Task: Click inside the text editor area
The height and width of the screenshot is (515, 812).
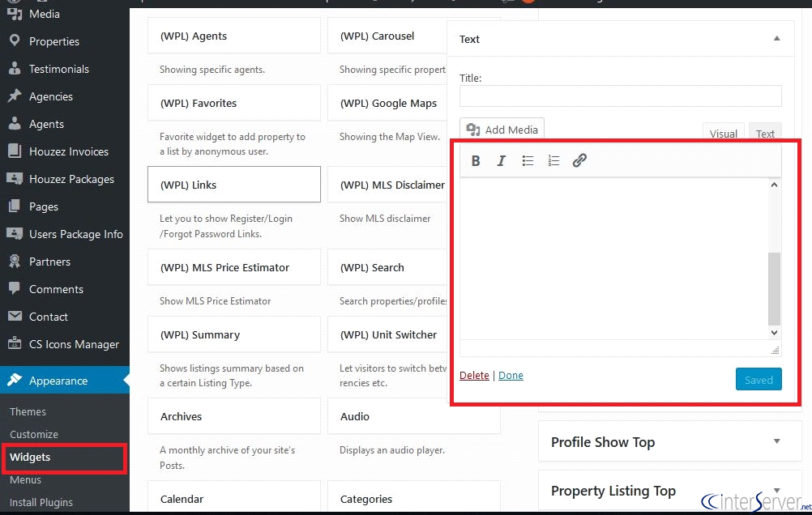Action: click(x=613, y=259)
